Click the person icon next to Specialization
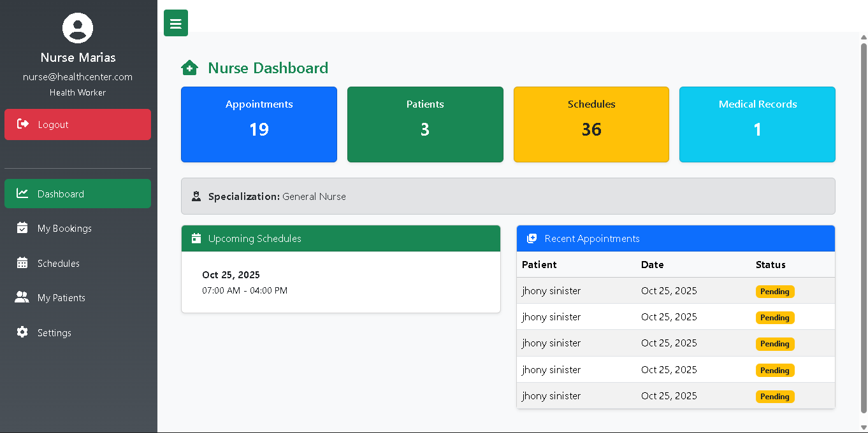 [x=196, y=195]
